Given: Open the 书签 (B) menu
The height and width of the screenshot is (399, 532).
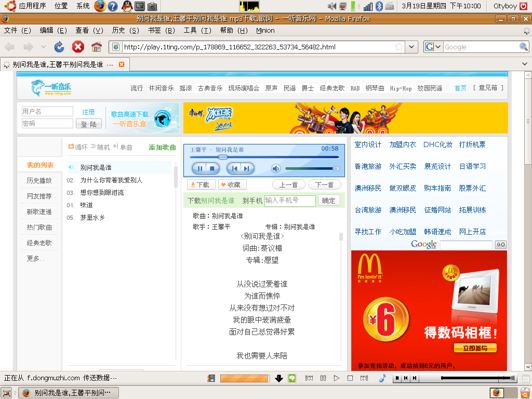Looking at the screenshot, I should (x=162, y=31).
